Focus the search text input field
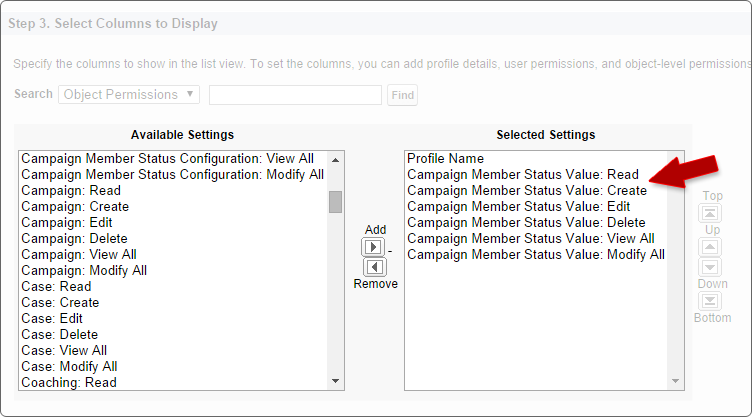This screenshot has width=752, height=417. (x=295, y=95)
